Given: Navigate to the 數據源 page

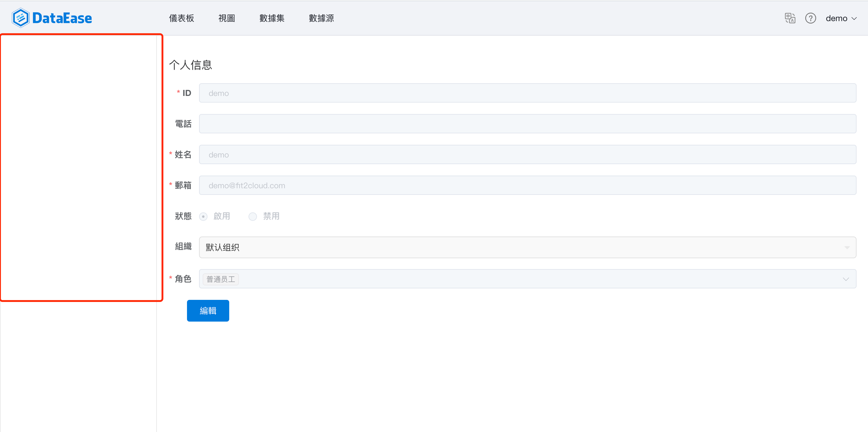Looking at the screenshot, I should pyautogui.click(x=321, y=18).
